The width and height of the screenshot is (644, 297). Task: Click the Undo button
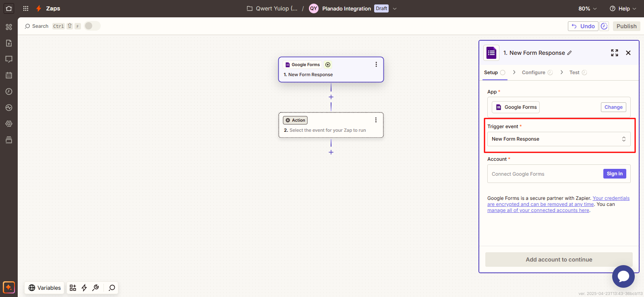[583, 26]
